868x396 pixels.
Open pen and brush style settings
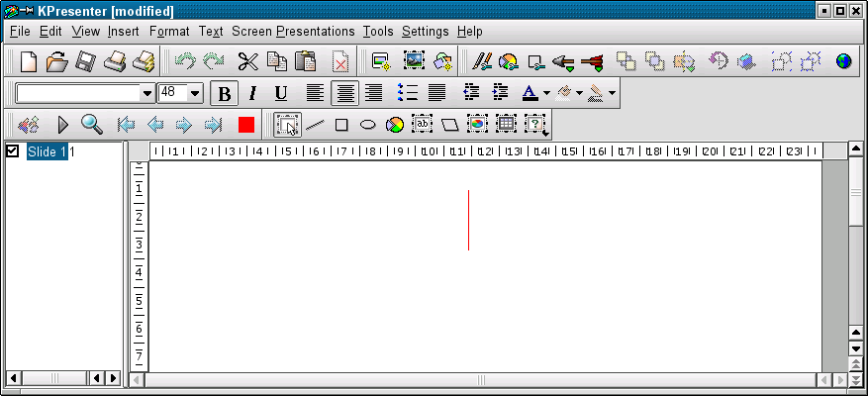click(x=482, y=61)
